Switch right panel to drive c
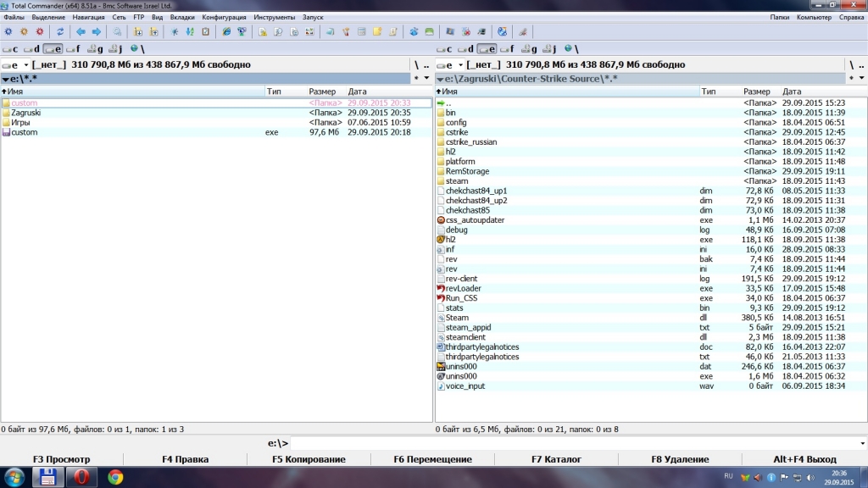Image resolution: width=868 pixels, height=488 pixels. pos(444,48)
